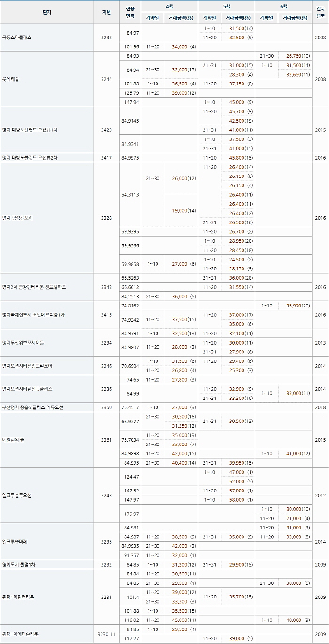The width and height of the screenshot is (329, 644).
Task: Select the complex name 엘크루솔마레
Action: (15, 542)
